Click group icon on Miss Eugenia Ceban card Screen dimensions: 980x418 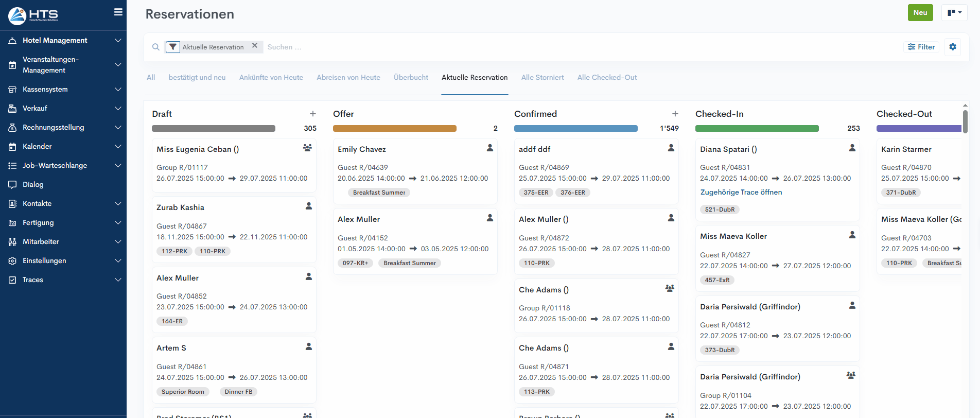307,148
